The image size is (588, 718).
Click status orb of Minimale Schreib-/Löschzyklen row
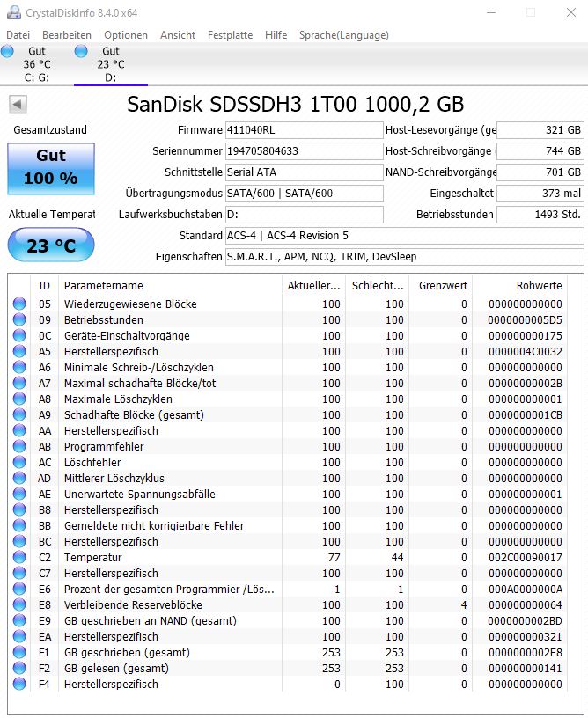19,367
